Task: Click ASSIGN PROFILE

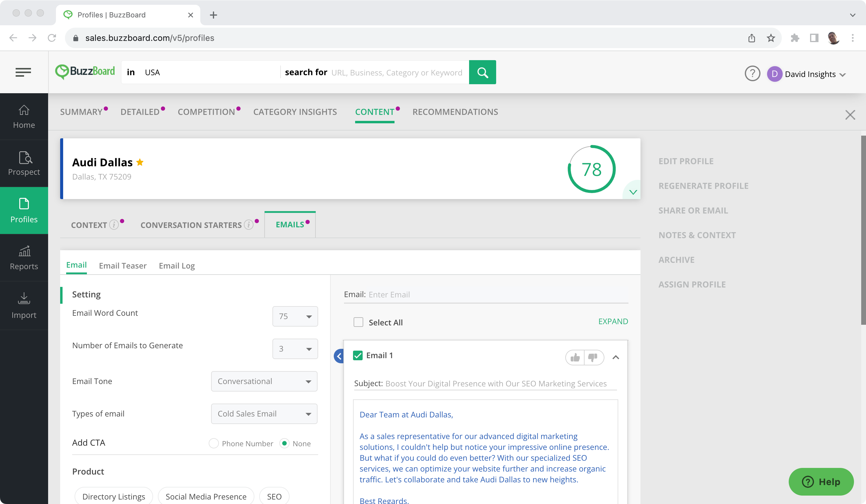Action: 692,284
